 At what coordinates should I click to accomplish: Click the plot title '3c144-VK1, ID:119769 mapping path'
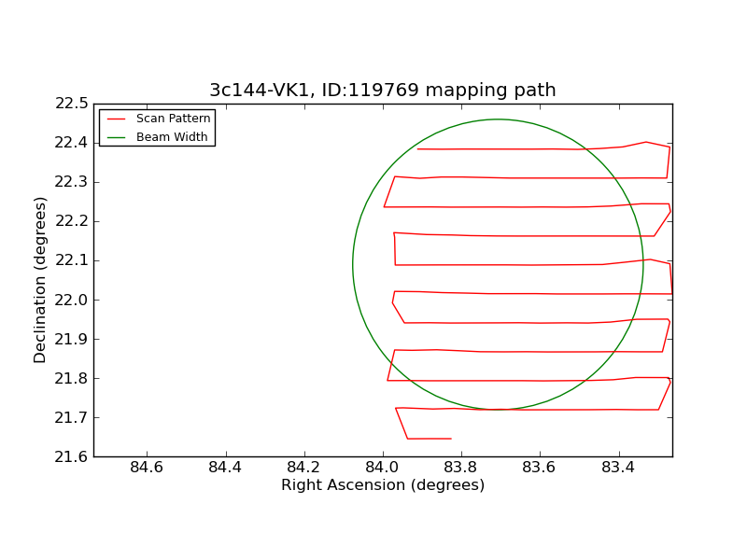[383, 90]
